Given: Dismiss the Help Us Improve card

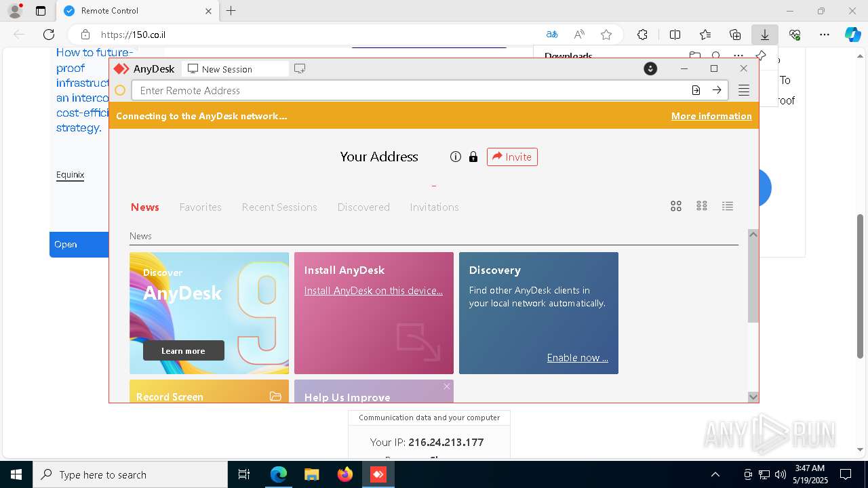Looking at the screenshot, I should (447, 386).
